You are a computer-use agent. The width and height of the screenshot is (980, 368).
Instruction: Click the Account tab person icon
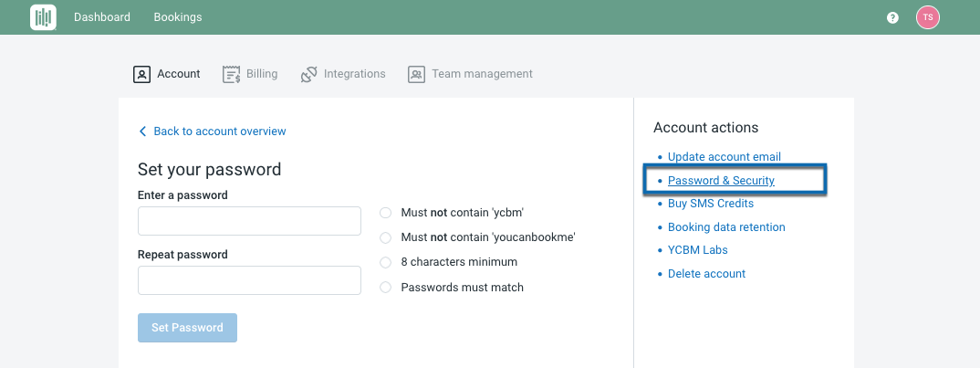[x=141, y=74]
